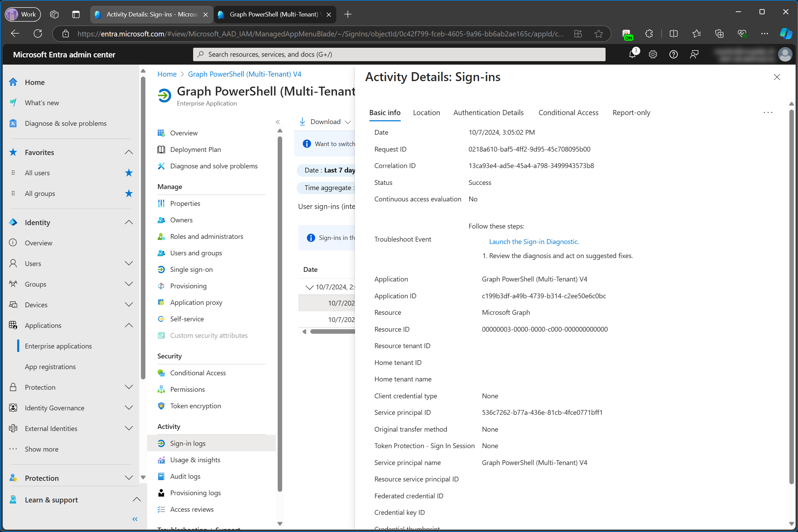Open portal settings gear icon
Screen dimensions: 798x532
pyautogui.click(x=653, y=54)
